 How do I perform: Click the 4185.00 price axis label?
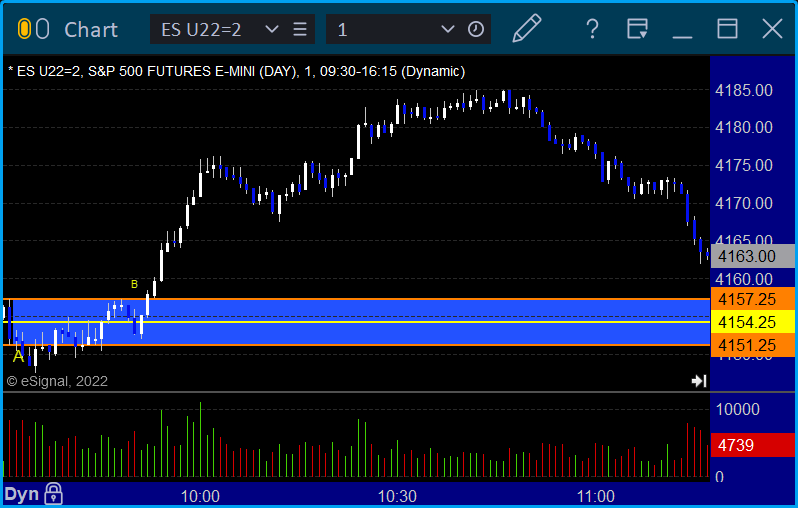tap(744, 91)
